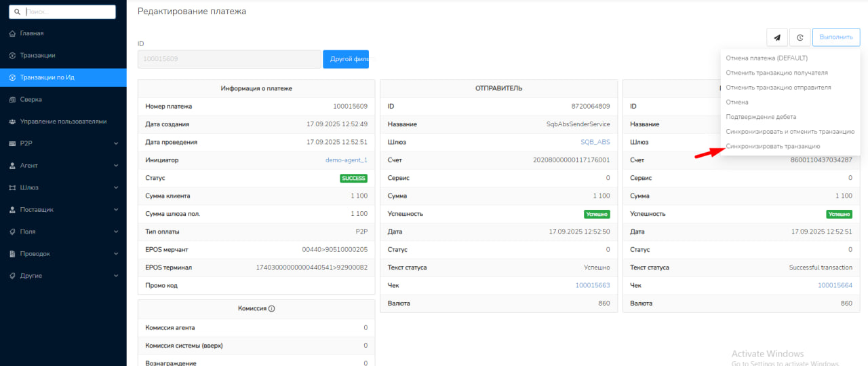This screenshot has width=868, height=366.
Task: Expand the Шлюз sidebar menu
Action: coord(116,187)
